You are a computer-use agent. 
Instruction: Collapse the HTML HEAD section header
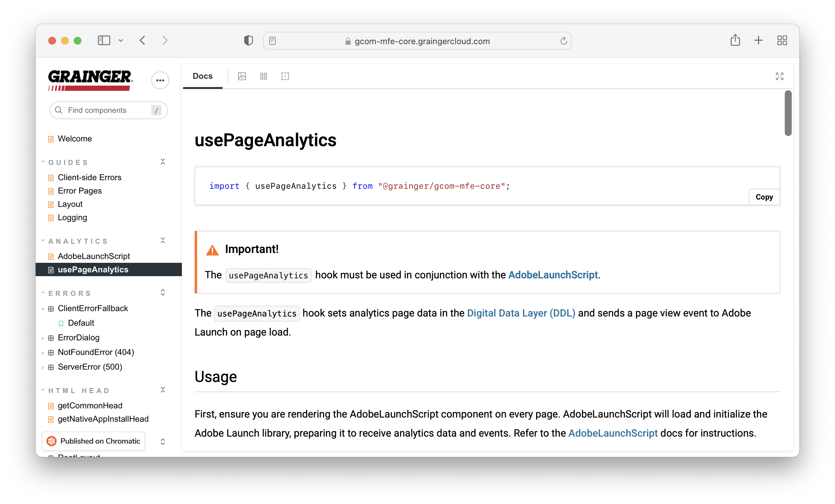click(79, 391)
